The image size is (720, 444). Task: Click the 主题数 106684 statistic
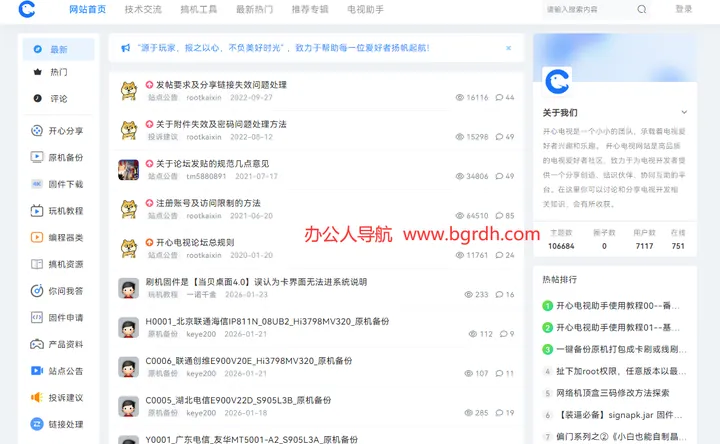point(561,239)
